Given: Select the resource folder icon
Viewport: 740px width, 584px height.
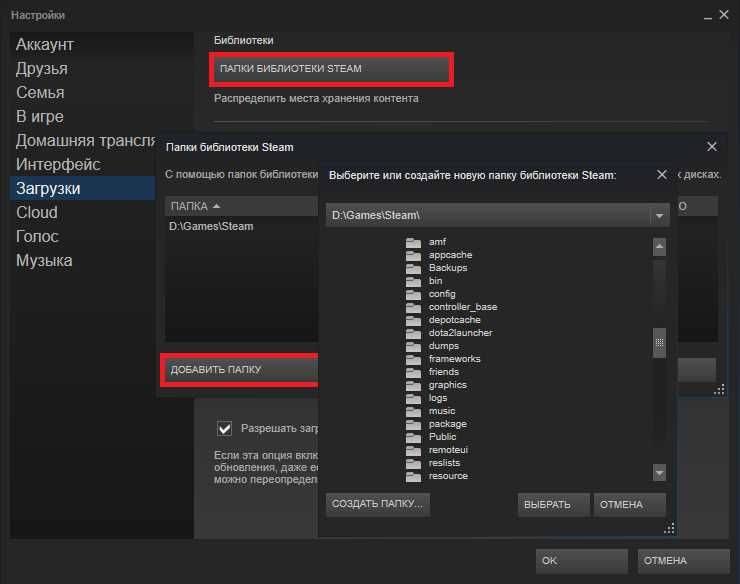Looking at the screenshot, I should 413,476.
